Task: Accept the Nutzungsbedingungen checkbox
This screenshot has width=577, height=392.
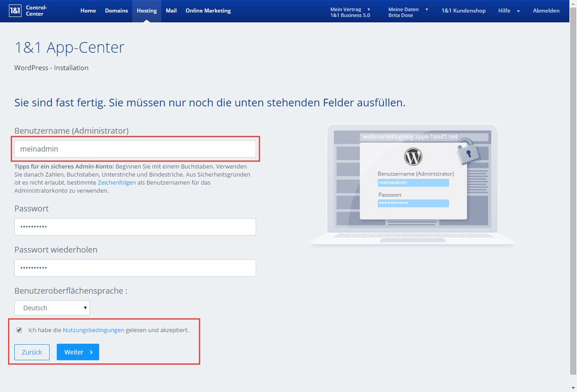Action: click(x=19, y=330)
